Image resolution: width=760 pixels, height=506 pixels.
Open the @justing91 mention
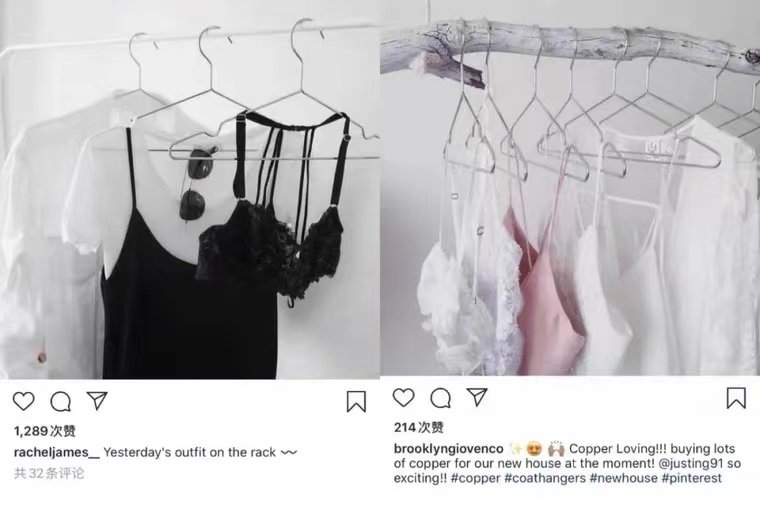[691, 463]
